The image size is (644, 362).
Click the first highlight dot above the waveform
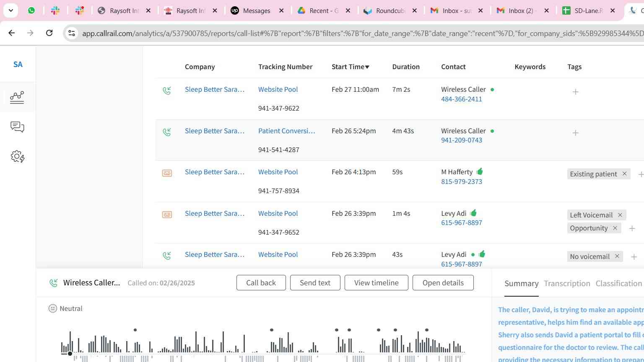click(x=135, y=330)
